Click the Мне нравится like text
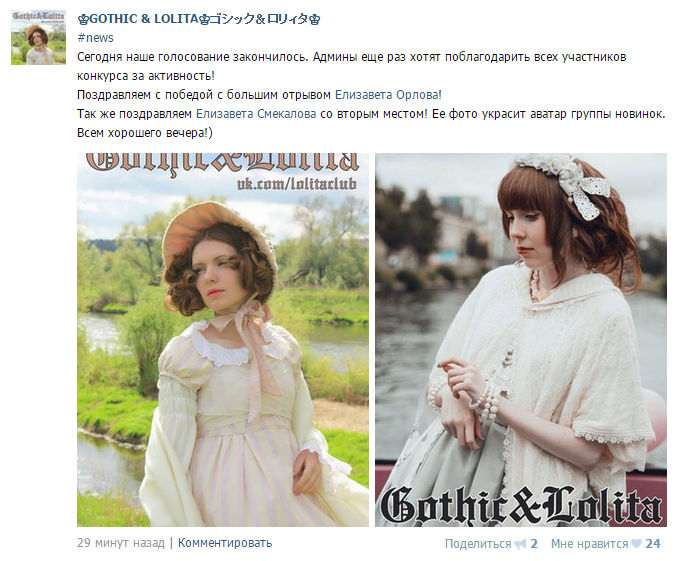 589,544
